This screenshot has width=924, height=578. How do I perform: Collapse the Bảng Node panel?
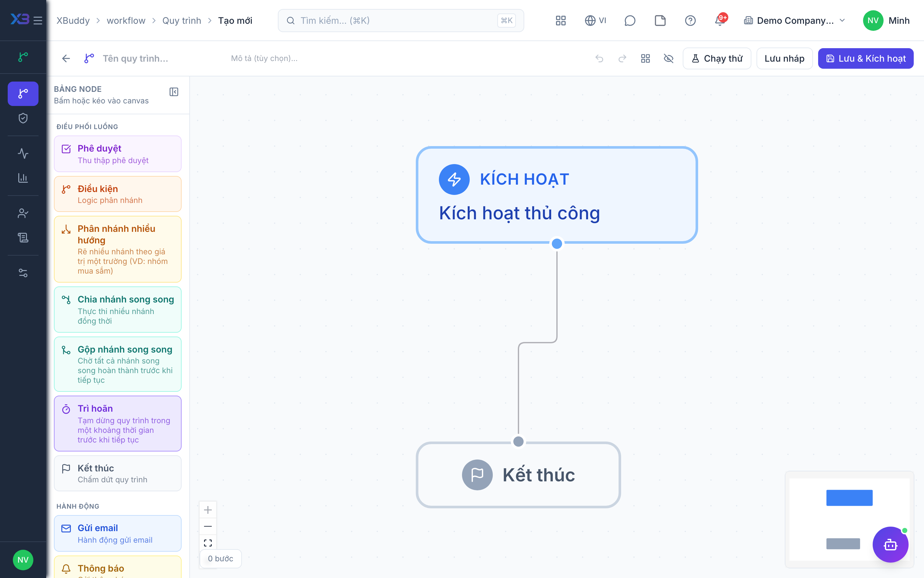click(174, 92)
